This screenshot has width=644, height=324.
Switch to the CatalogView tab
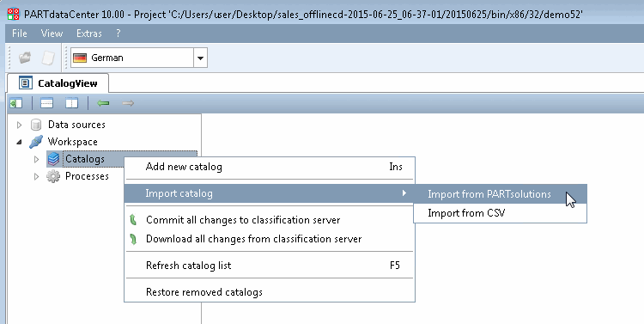[x=58, y=83]
